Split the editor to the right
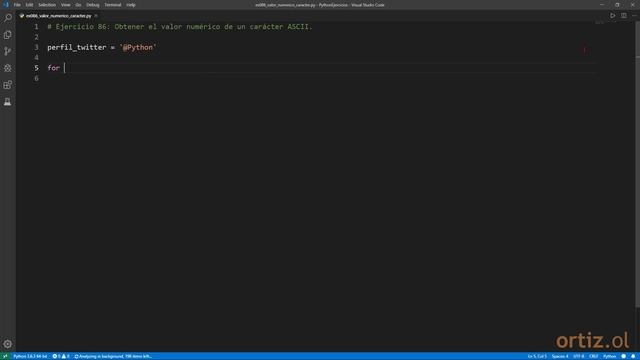This screenshot has height=360, width=640. [624, 16]
